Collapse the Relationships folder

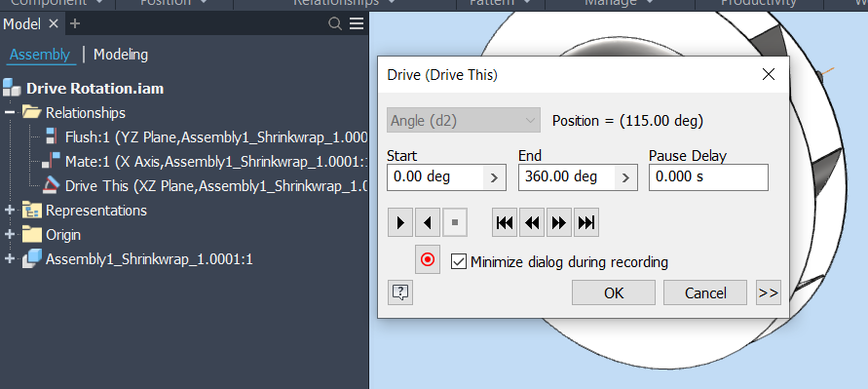pyautogui.click(x=10, y=112)
